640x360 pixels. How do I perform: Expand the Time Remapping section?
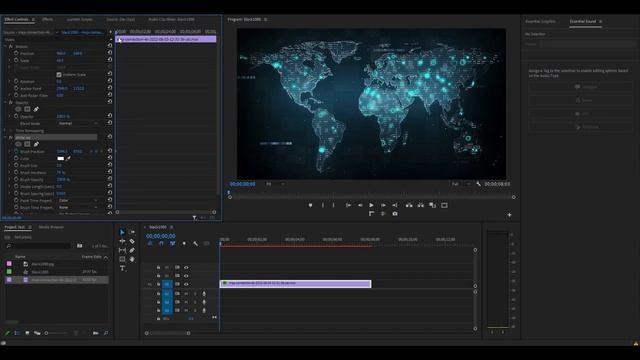pos(5,130)
